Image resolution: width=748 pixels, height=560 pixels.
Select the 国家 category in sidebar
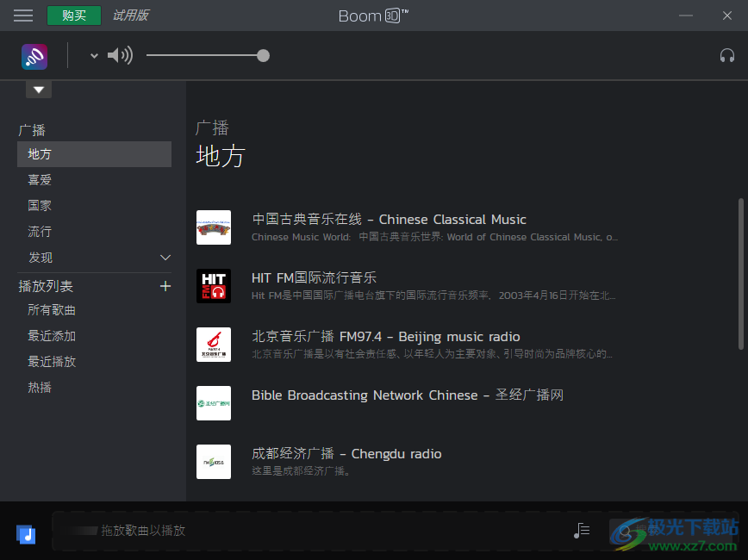40,205
